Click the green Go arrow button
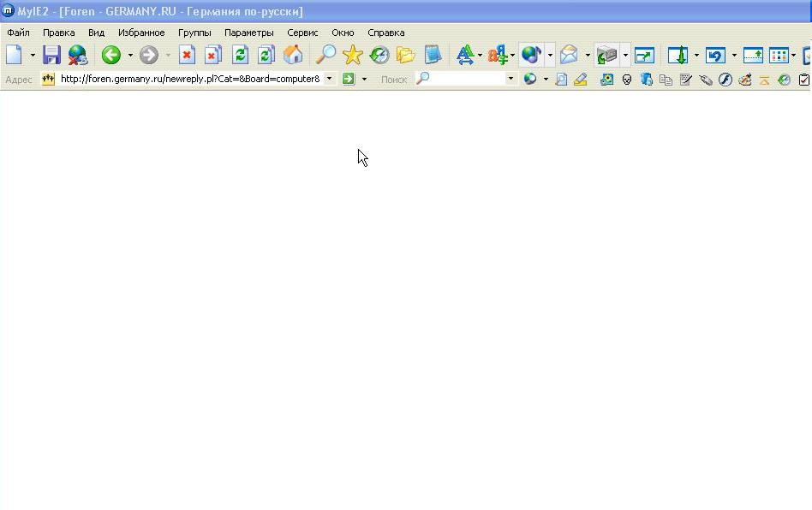Viewport: 812px width, 510px height. pos(349,79)
